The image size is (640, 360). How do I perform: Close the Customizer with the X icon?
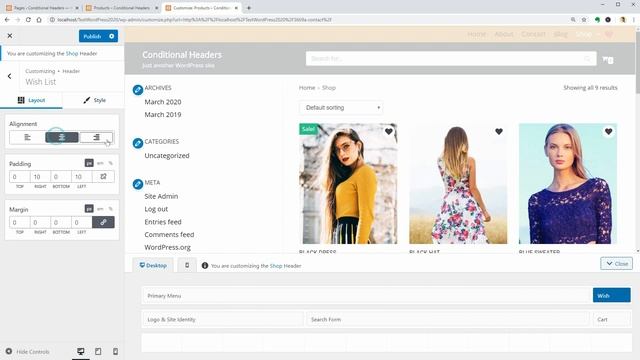(10, 36)
